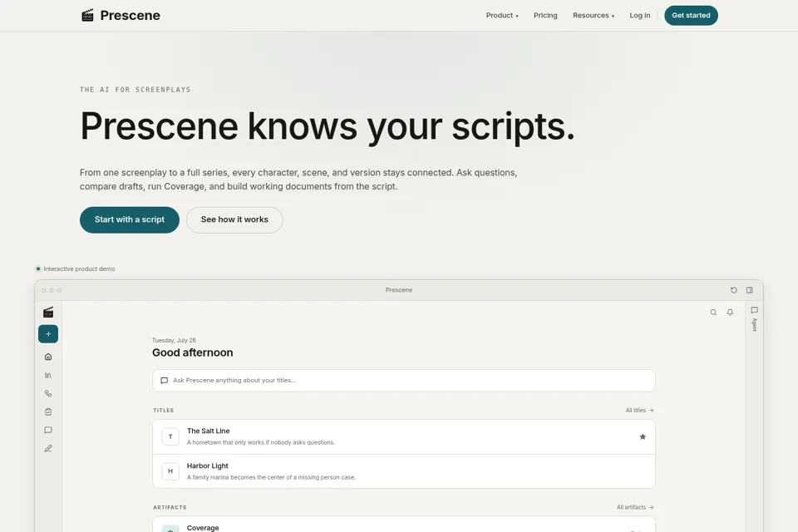Open the Log in link
Screen dimensions: 798x532
pyautogui.click(x=640, y=15)
